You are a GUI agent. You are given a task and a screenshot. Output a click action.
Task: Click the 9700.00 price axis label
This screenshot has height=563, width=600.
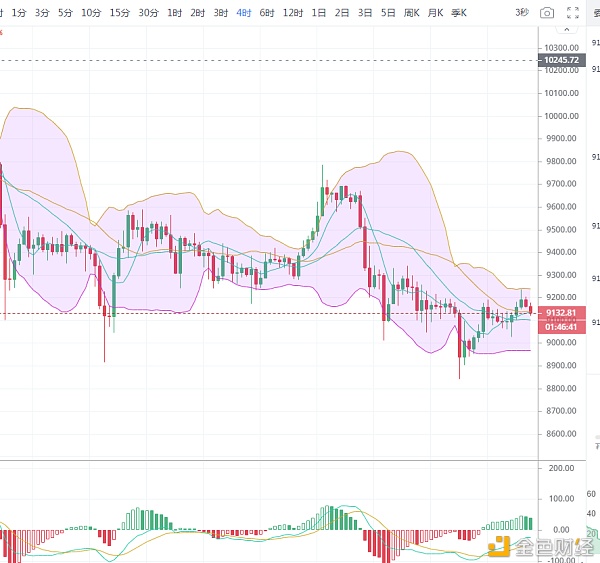pos(561,184)
